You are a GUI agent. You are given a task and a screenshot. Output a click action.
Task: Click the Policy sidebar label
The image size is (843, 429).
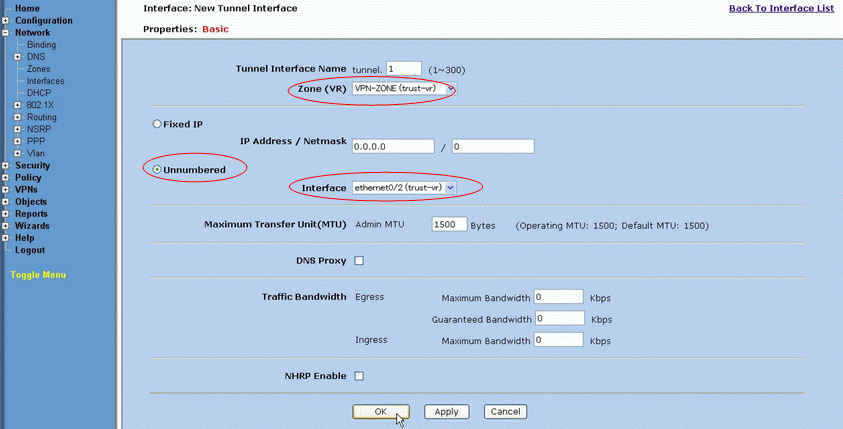point(28,177)
